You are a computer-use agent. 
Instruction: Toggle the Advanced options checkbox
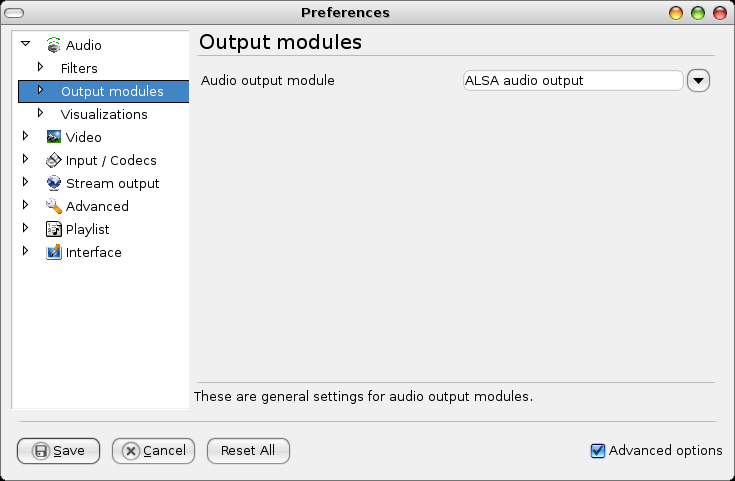598,451
